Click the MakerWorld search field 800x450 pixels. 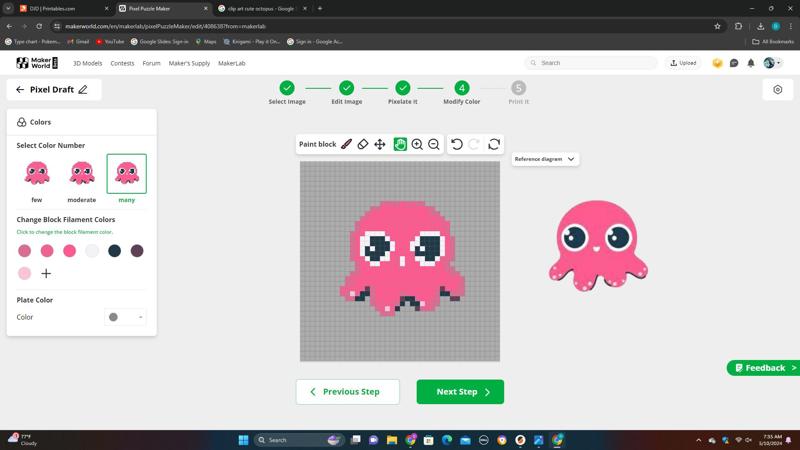pyautogui.click(x=591, y=63)
